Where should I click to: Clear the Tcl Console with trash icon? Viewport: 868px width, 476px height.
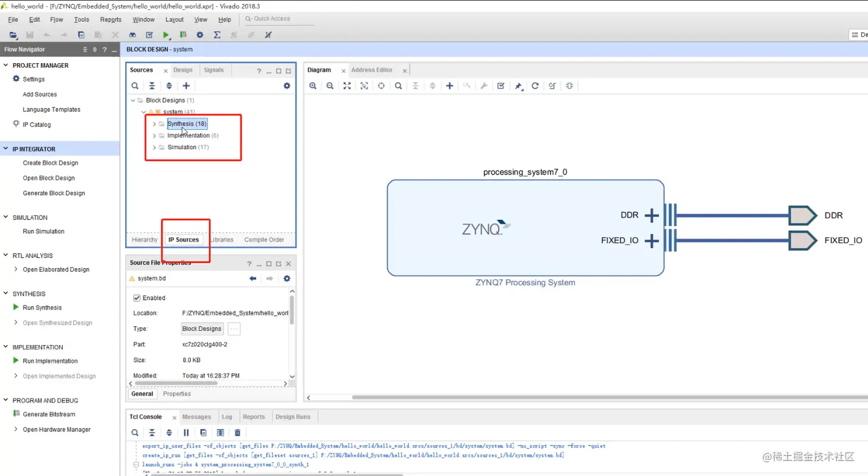[x=237, y=432]
